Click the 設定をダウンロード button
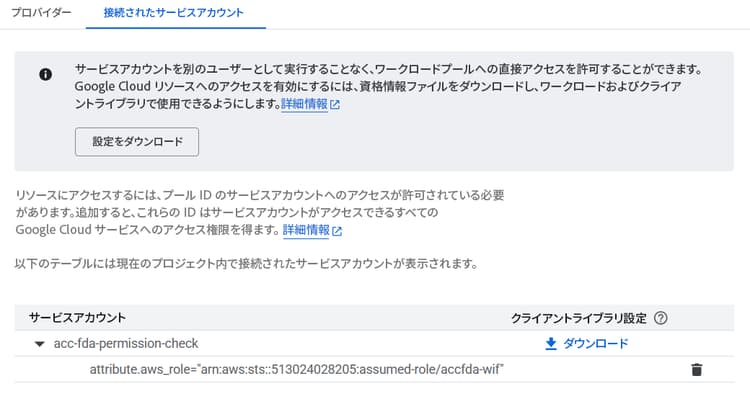 pyautogui.click(x=137, y=142)
